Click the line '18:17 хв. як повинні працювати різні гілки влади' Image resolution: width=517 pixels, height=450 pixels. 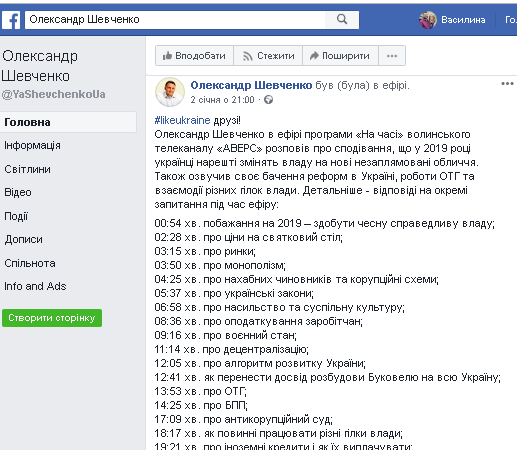(279, 433)
